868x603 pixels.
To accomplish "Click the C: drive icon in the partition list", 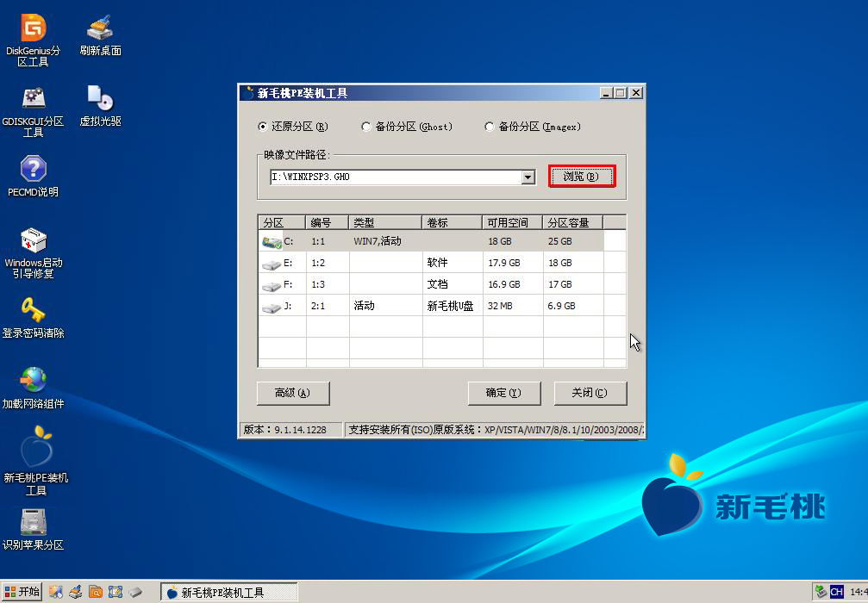I will [x=272, y=242].
